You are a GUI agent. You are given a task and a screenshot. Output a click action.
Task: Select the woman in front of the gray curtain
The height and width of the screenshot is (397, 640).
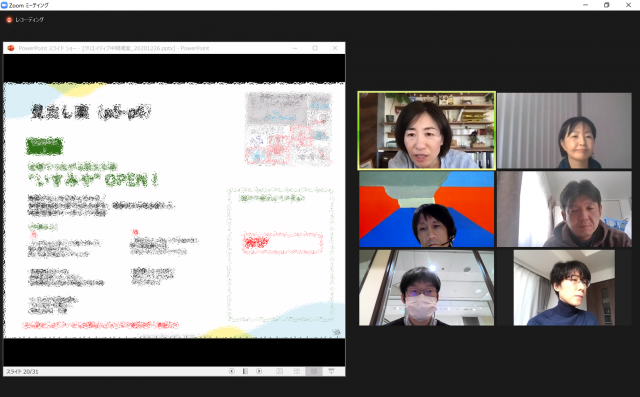pyautogui.click(x=564, y=131)
